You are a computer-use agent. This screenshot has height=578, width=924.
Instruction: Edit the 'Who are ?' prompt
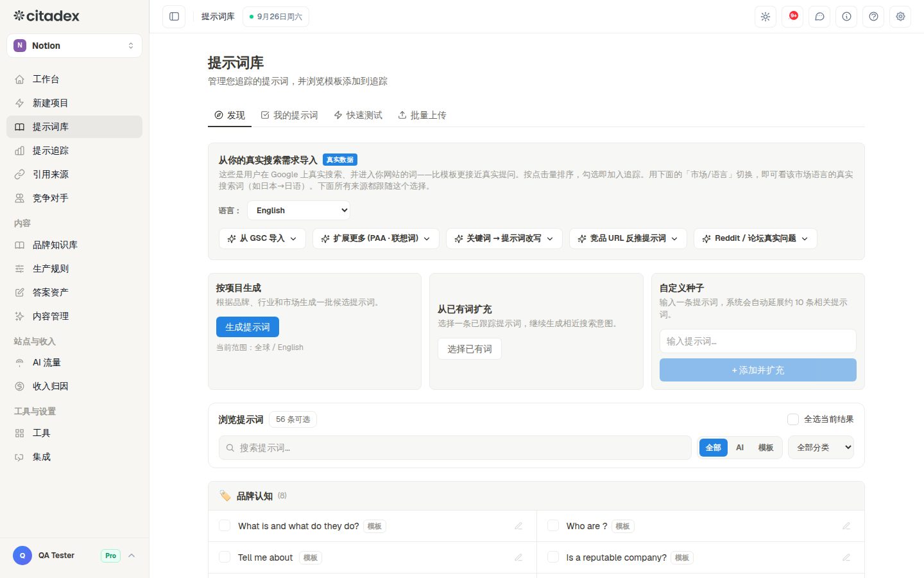click(x=846, y=526)
